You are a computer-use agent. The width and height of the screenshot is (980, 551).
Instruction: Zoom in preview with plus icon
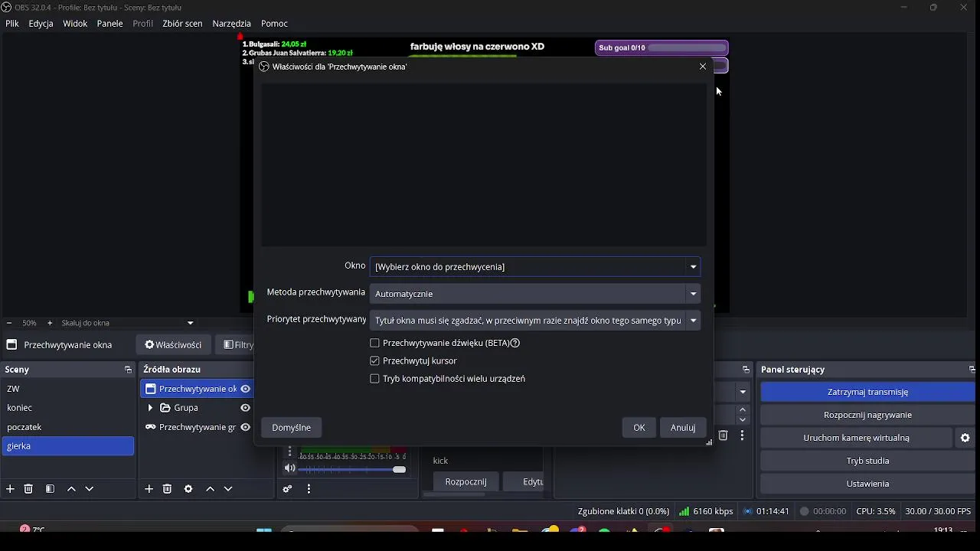click(50, 323)
